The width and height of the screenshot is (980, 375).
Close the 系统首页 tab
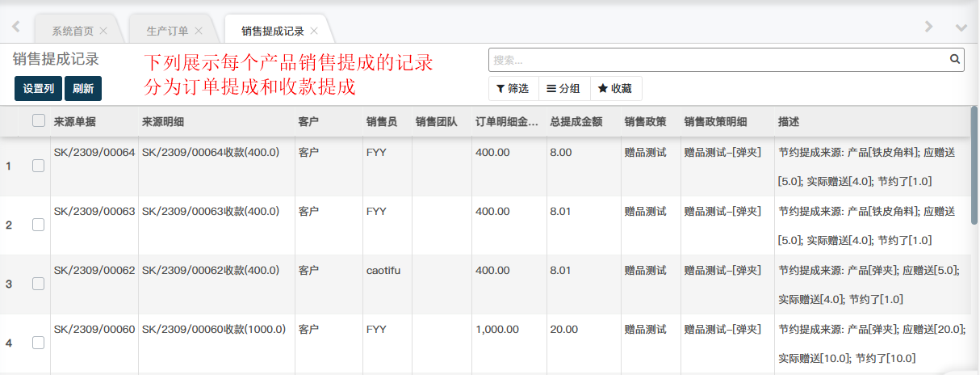click(x=103, y=31)
